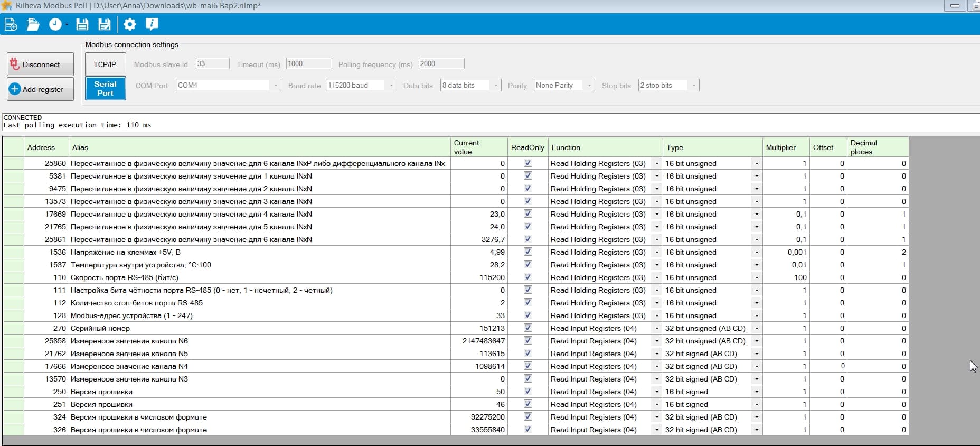Click the ReadOnly column header
This screenshot has width=980, height=446.
527,147
